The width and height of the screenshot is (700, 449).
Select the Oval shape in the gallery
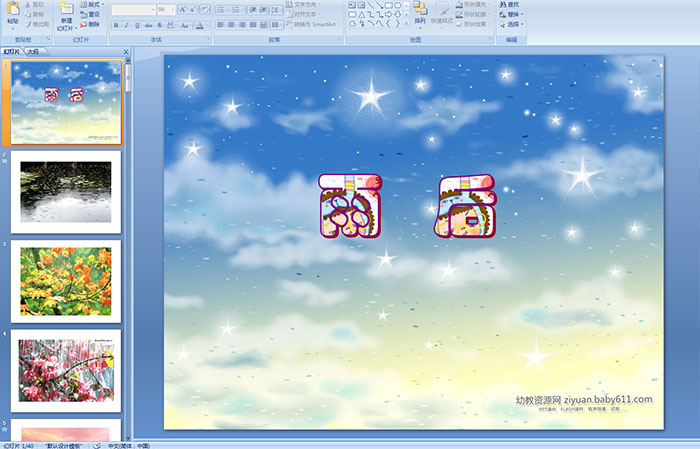pos(397,5)
